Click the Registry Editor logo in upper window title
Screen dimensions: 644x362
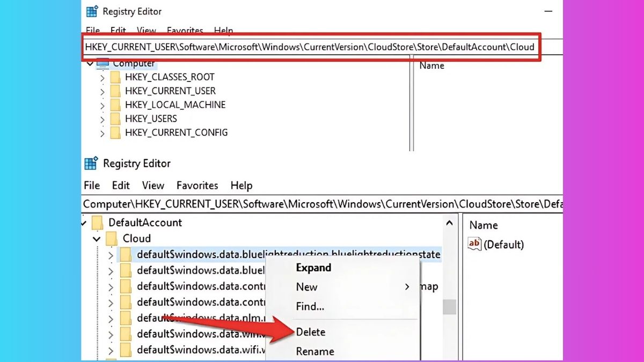tap(92, 11)
